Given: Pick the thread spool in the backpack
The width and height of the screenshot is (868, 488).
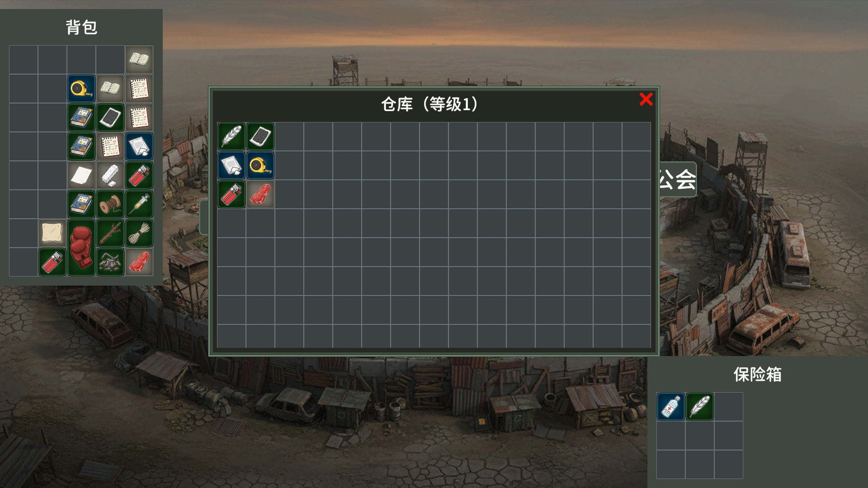Looking at the screenshot, I should click(110, 204).
